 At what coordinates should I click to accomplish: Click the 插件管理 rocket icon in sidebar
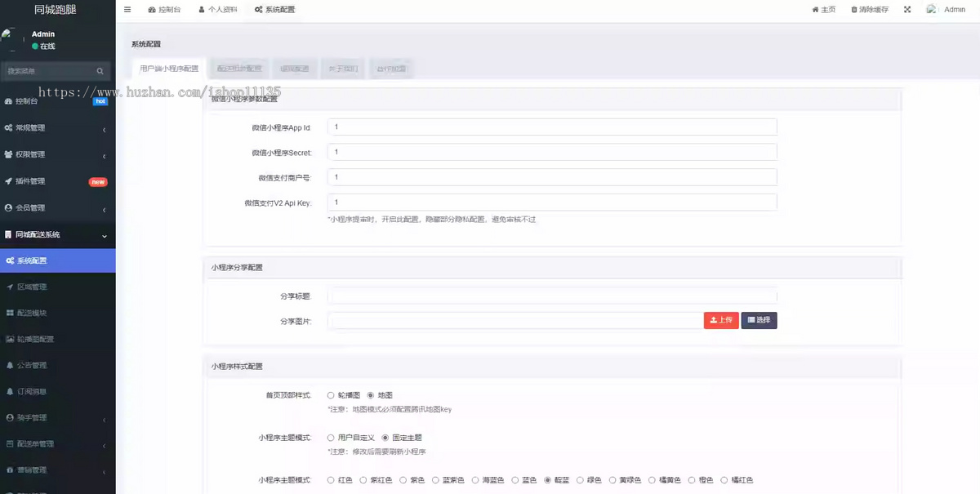tap(8, 181)
